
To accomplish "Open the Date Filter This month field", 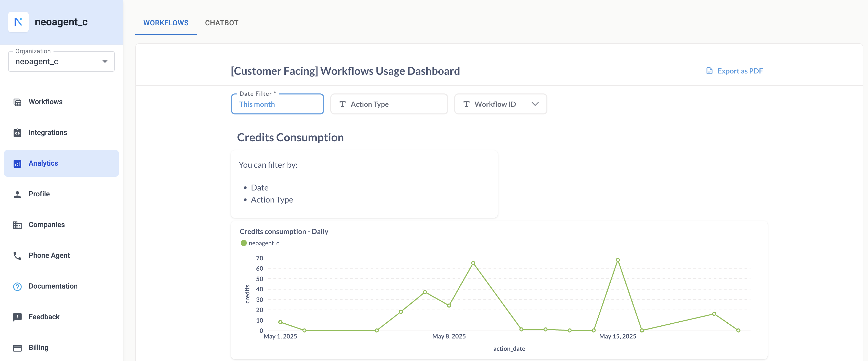I will click(x=277, y=104).
